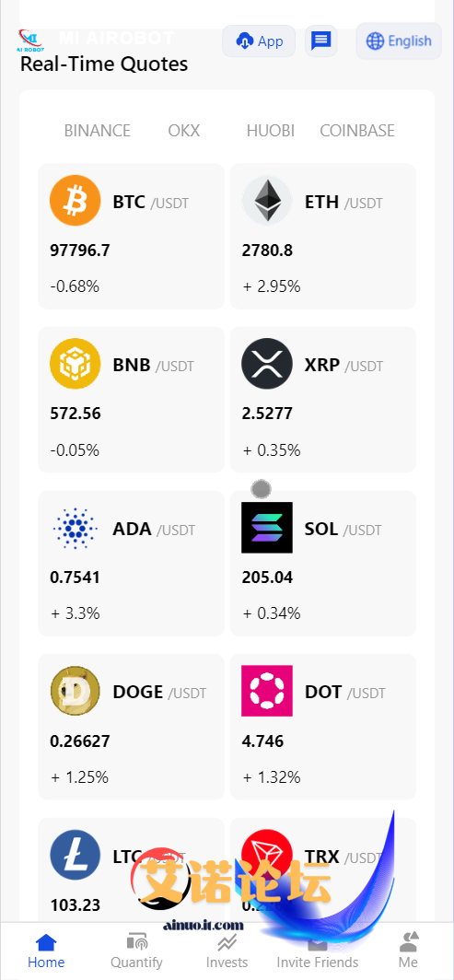
Task: Switch to the OKX tab
Action: (x=184, y=131)
